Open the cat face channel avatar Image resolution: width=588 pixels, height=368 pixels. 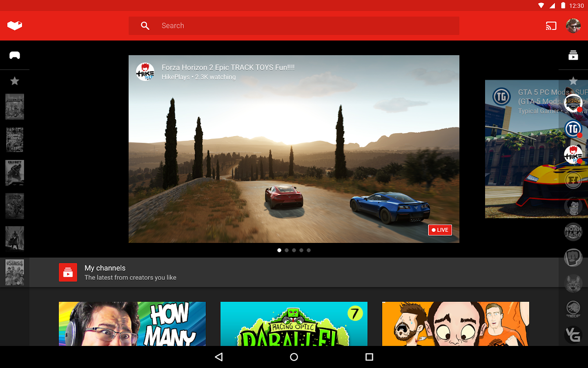tap(573, 283)
